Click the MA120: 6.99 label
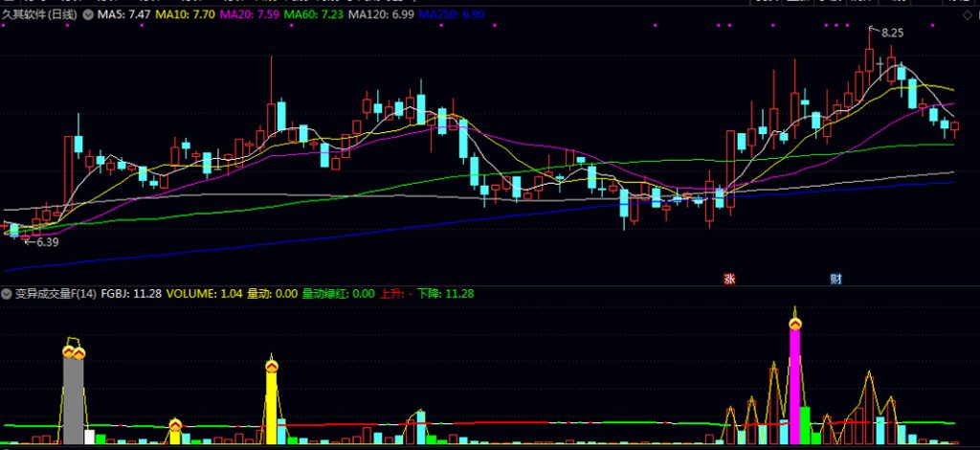 [382, 15]
